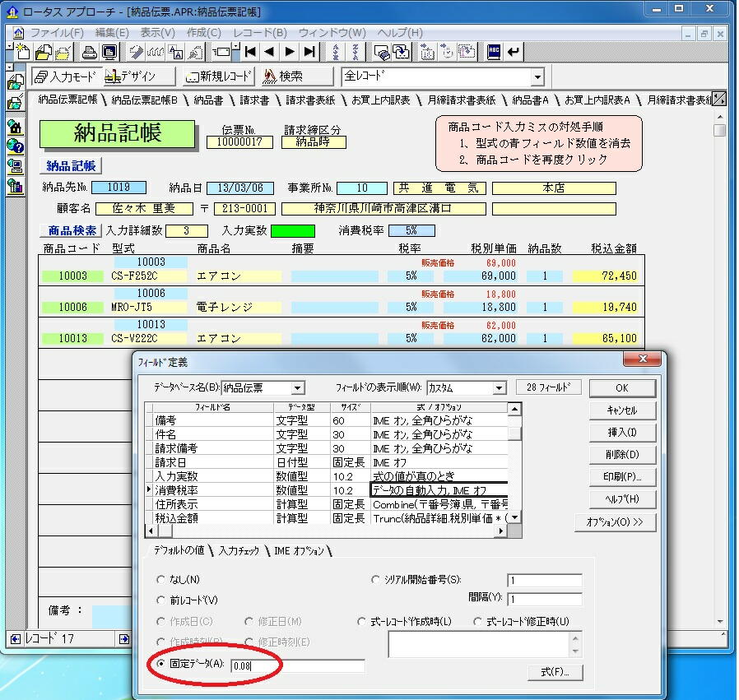This screenshot has width=739, height=700.
Task: Switch to the 入力チェック tab
Action: (x=239, y=550)
